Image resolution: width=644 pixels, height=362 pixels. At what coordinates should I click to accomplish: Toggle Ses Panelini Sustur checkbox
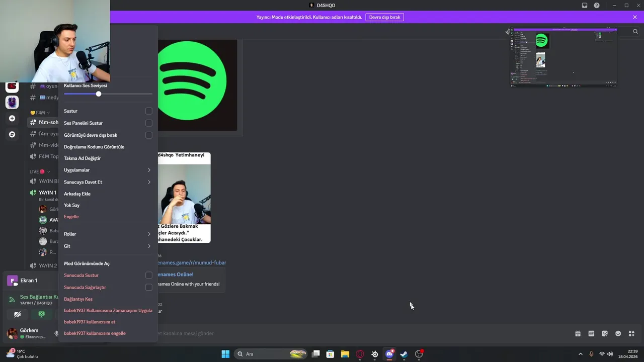click(x=149, y=123)
